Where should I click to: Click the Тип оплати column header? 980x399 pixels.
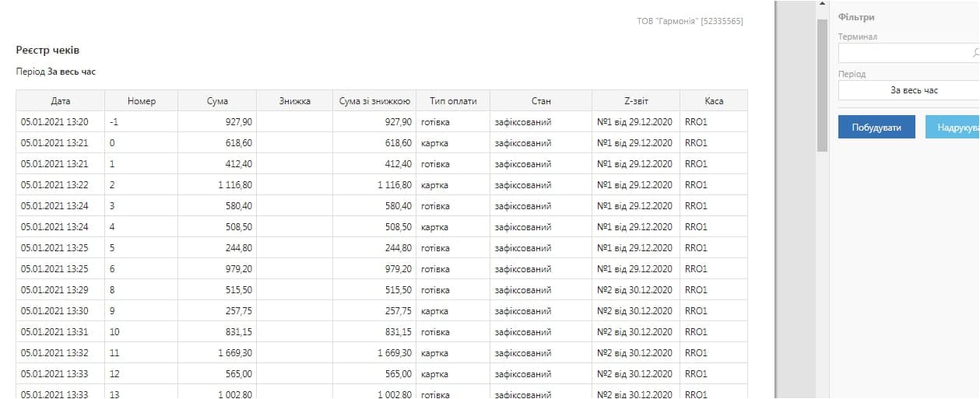(453, 101)
